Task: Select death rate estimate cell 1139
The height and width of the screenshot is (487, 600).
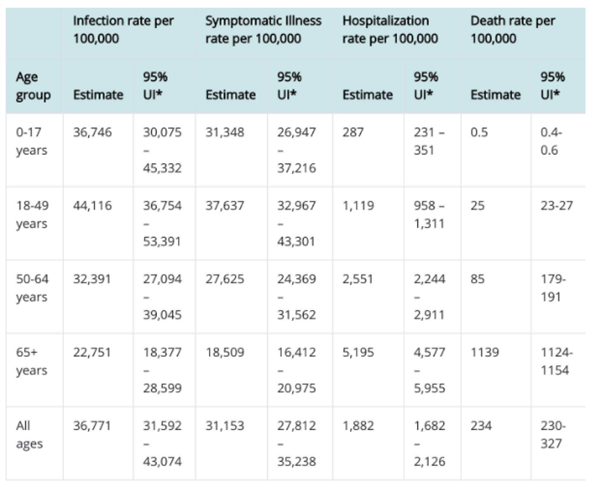Action: click(x=485, y=353)
